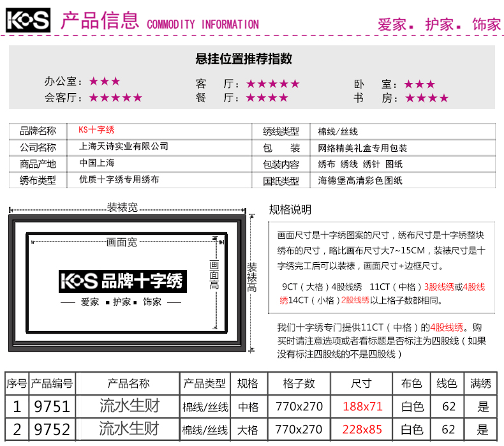Click the red KS十字绣 brand value
This screenshot has height=446, width=504.
click(x=96, y=130)
